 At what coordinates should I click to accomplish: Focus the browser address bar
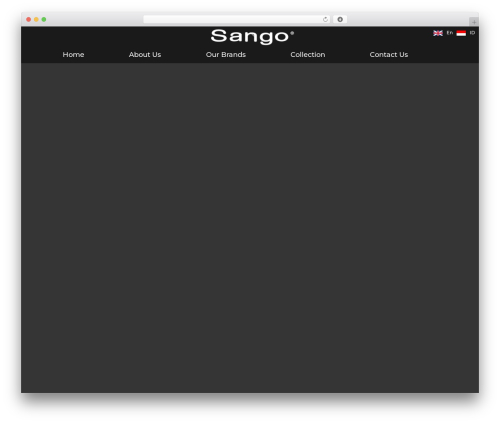(x=237, y=19)
